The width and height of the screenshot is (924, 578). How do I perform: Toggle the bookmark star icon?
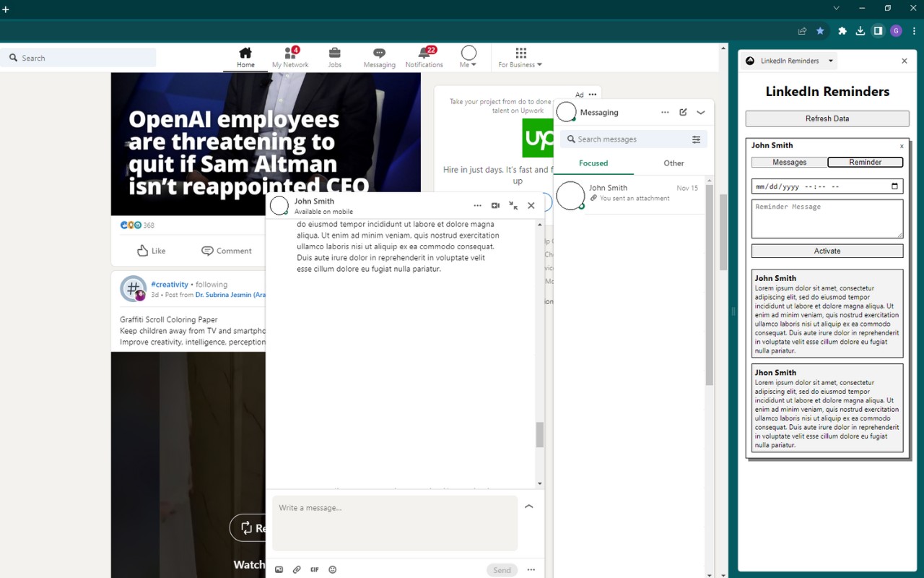pyautogui.click(x=820, y=31)
